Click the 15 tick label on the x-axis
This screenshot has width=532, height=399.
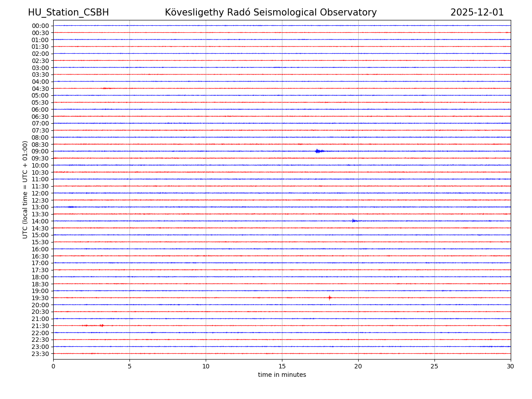[282, 366]
